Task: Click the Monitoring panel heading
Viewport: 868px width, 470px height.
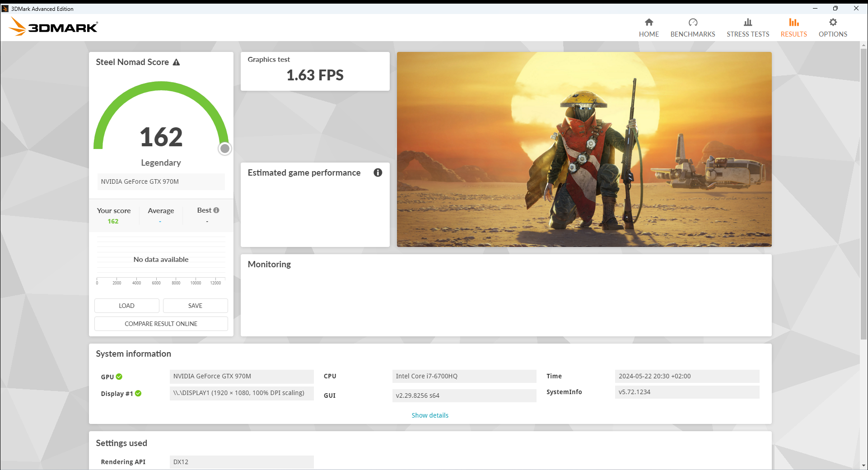Action: click(269, 265)
